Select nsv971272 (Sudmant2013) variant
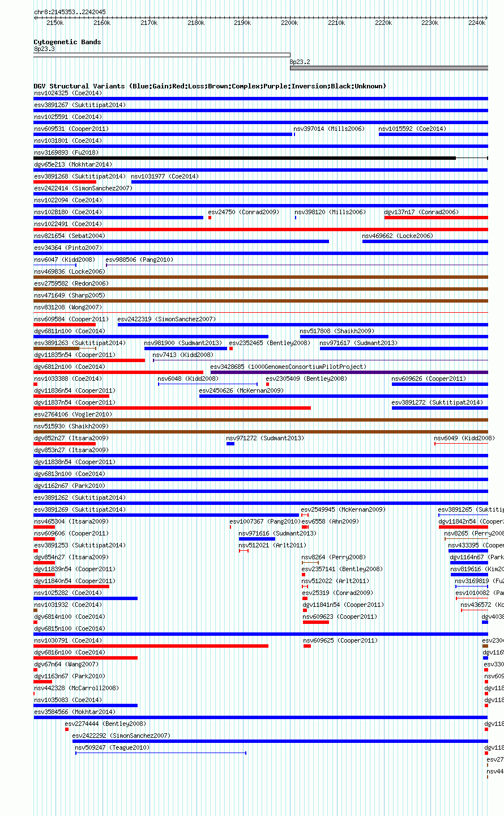 point(230,444)
